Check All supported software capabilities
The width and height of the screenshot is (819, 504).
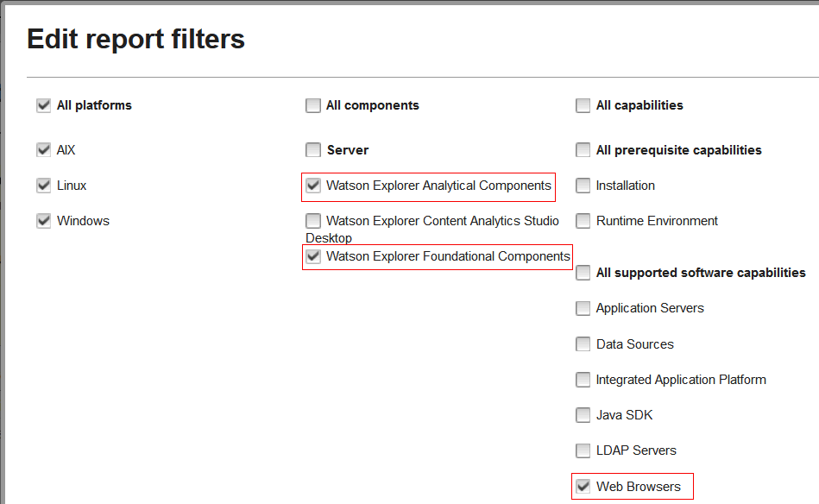[x=583, y=273]
